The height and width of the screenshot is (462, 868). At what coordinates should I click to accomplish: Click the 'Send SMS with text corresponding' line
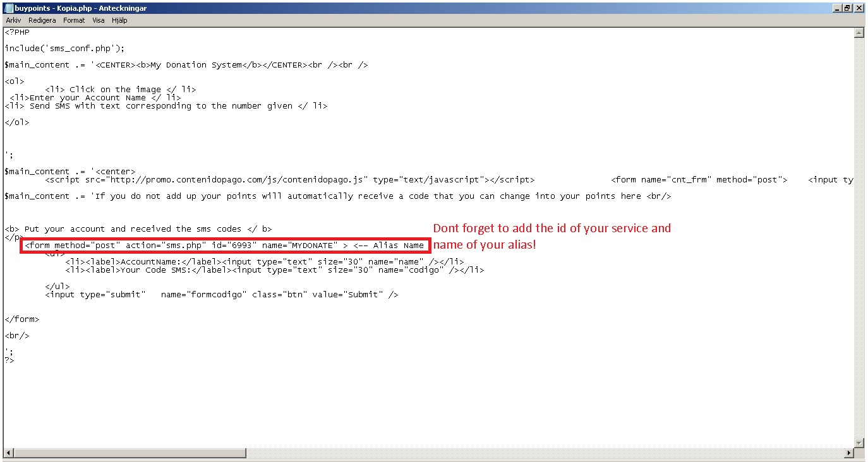click(x=166, y=105)
